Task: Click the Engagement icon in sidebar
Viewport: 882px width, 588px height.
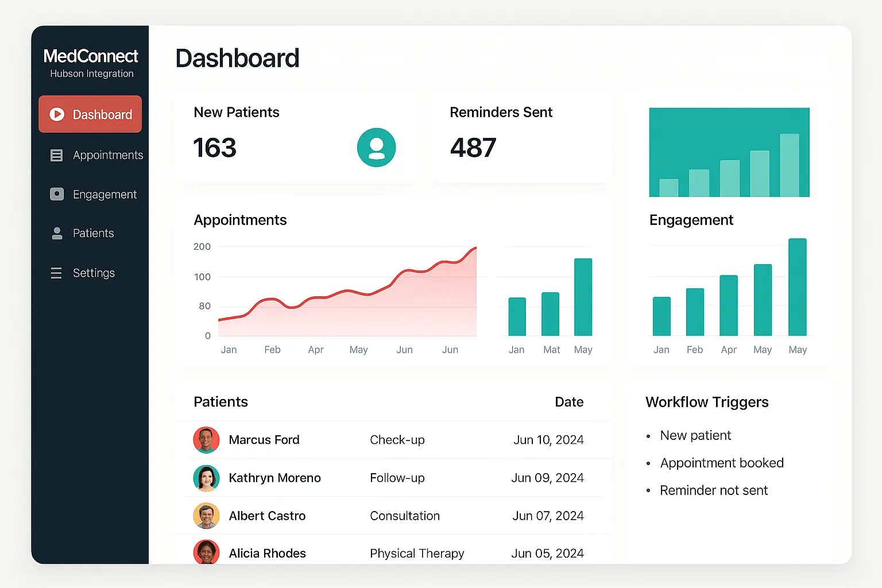Action: tap(57, 194)
